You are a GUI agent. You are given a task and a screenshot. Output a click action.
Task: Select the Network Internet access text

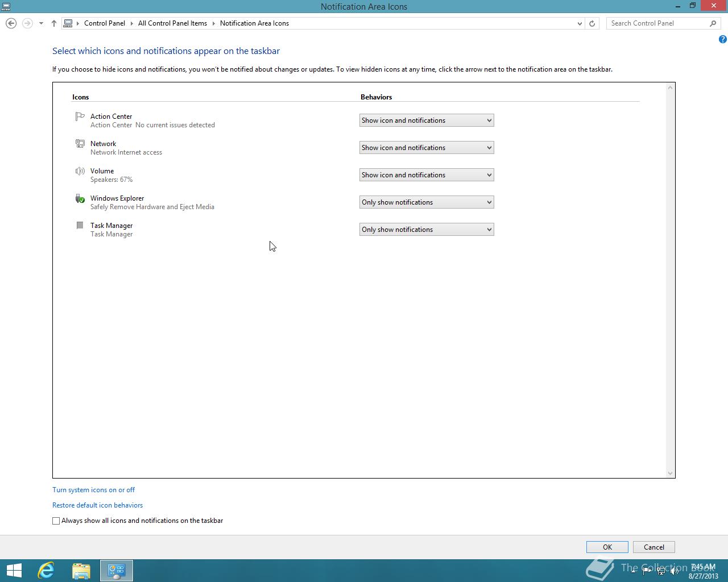(x=126, y=152)
